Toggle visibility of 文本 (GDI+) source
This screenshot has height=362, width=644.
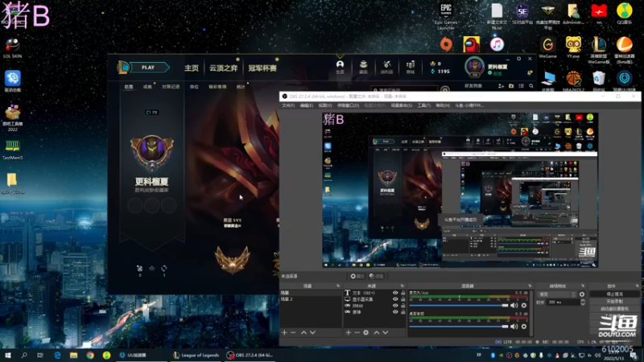(395, 293)
